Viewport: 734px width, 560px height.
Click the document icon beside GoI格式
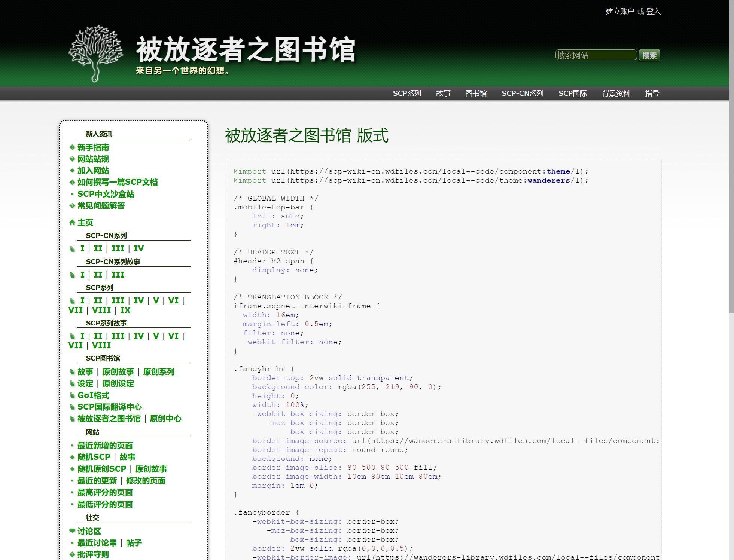tap(72, 395)
